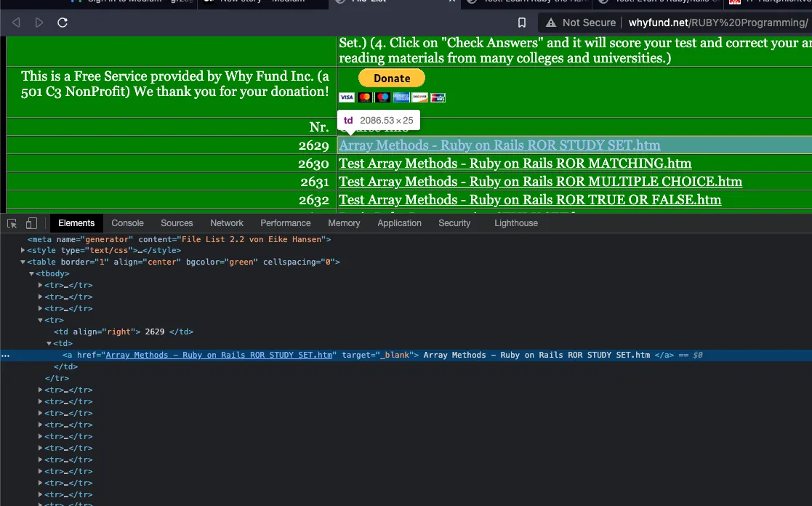Open the ROR MATCHING.htm link
812x506 pixels.
click(x=515, y=164)
